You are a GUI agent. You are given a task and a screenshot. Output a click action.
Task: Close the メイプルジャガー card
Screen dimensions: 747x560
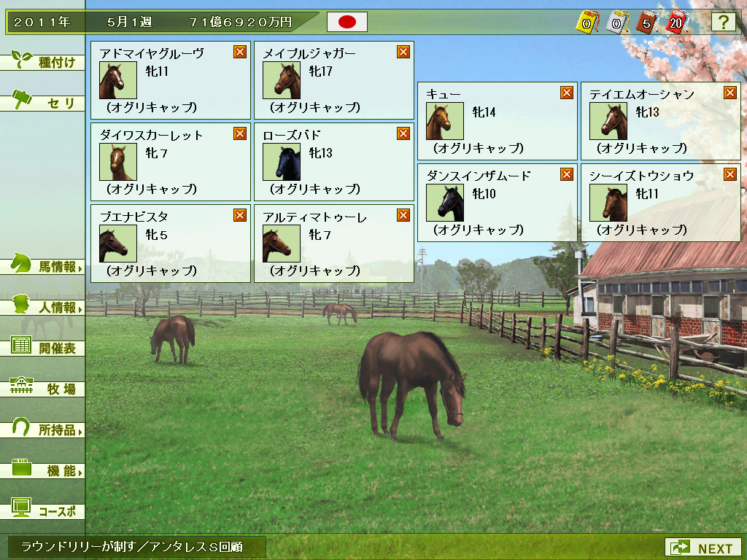(x=403, y=52)
